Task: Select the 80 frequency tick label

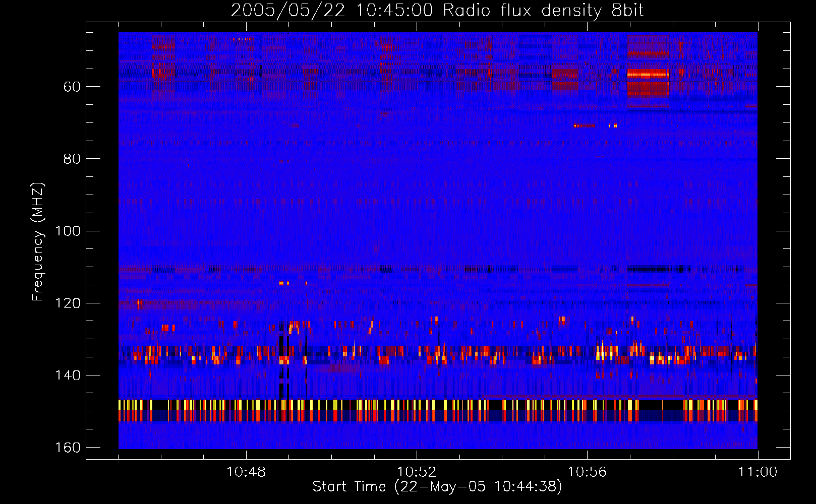Action: [72, 159]
